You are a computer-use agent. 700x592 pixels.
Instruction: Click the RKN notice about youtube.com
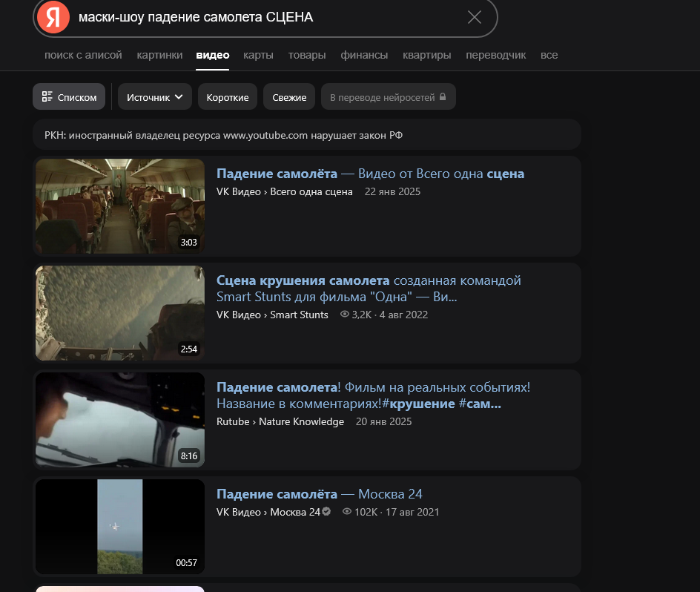click(307, 134)
